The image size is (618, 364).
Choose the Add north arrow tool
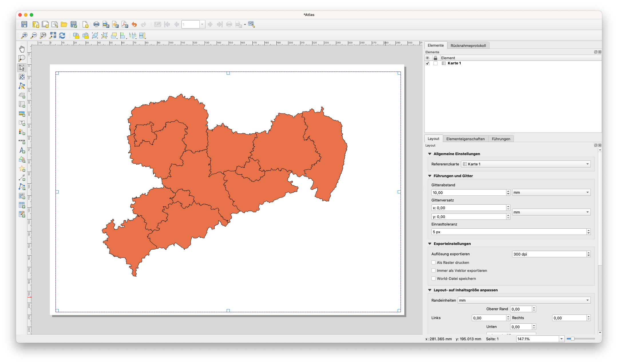point(22,150)
